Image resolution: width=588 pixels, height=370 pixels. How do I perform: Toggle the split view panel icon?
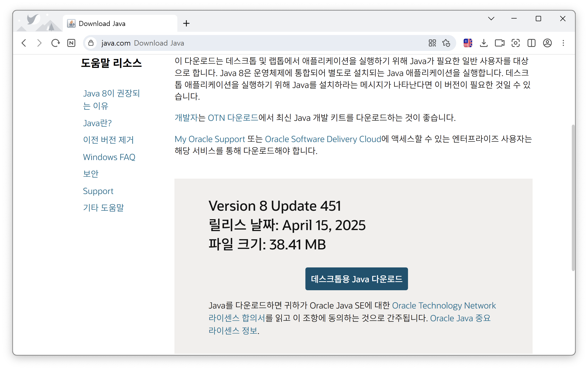click(x=532, y=43)
